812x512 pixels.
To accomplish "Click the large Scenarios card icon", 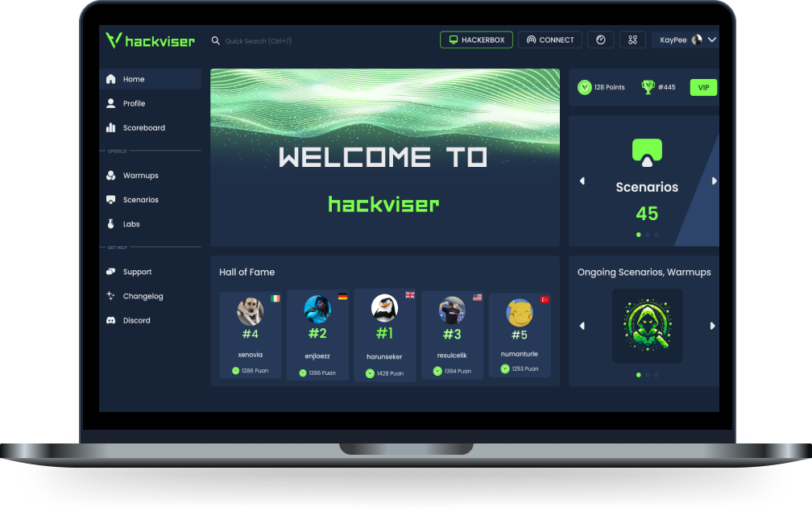I will [648, 152].
